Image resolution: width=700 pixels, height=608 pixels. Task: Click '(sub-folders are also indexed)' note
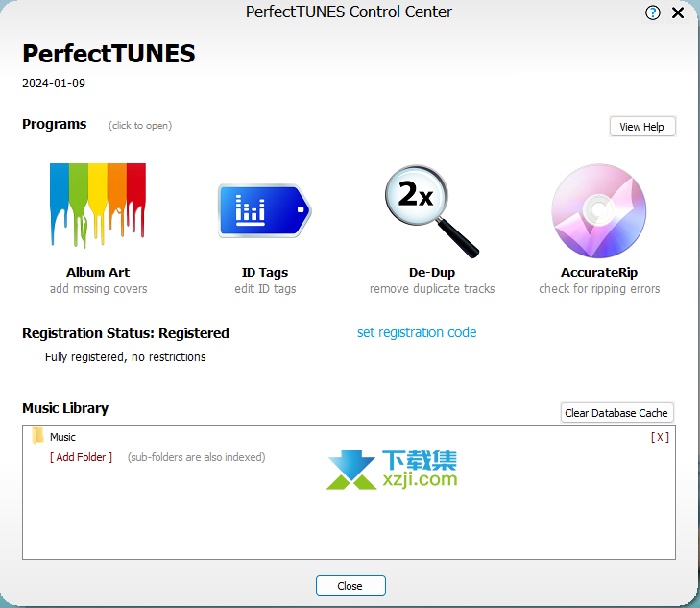point(197,457)
